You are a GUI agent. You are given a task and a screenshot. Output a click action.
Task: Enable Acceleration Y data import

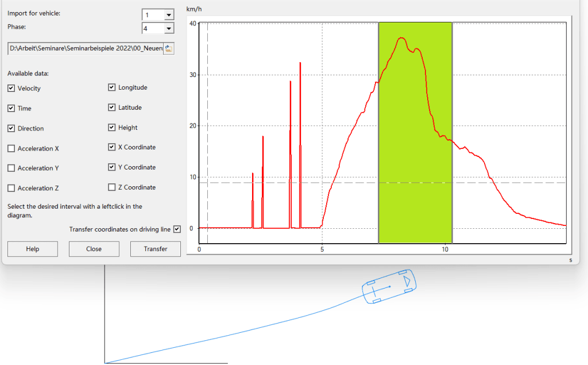(x=11, y=168)
